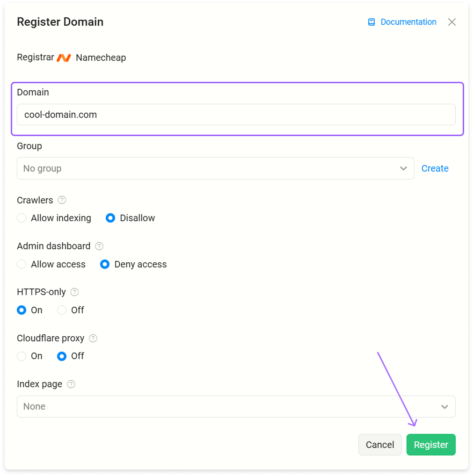This screenshot has height=476, width=473.
Task: Click the help icon beside Cloudflare proxy
Action: point(93,338)
